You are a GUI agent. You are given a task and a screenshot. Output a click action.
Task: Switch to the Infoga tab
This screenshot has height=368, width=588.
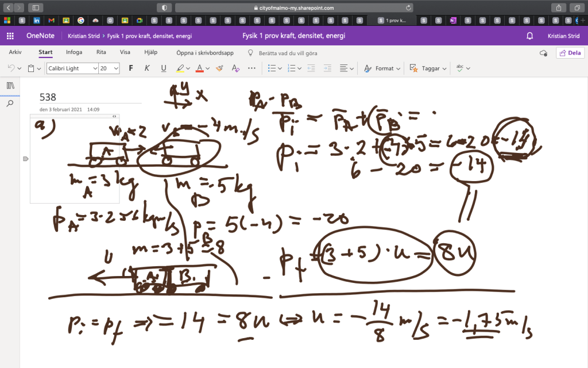73,52
